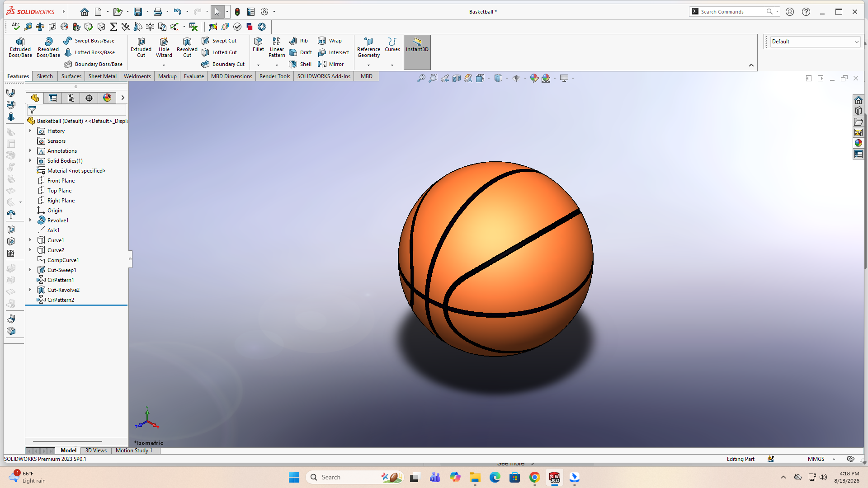Open the DimXpertManager tab icon
Screen dimensions: 868x488
pos(89,98)
